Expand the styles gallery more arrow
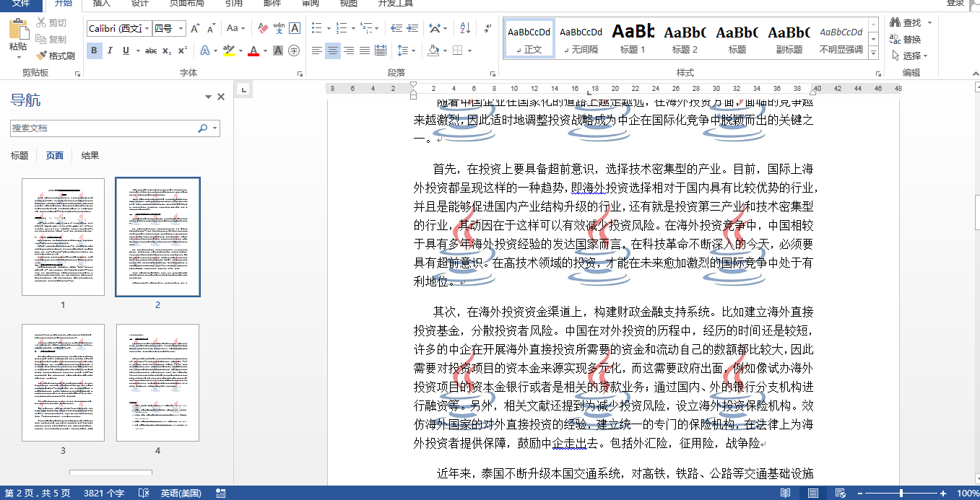Viewport: 980px width, 500px height. tap(874, 53)
